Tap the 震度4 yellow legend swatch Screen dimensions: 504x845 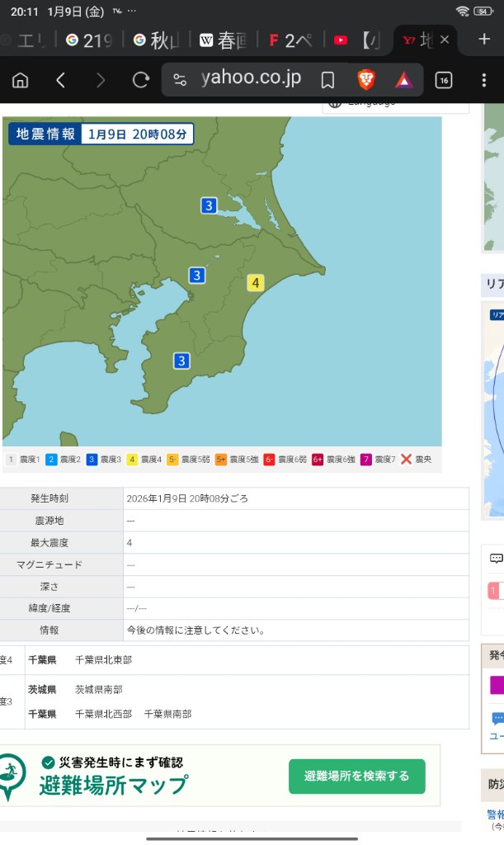132,460
